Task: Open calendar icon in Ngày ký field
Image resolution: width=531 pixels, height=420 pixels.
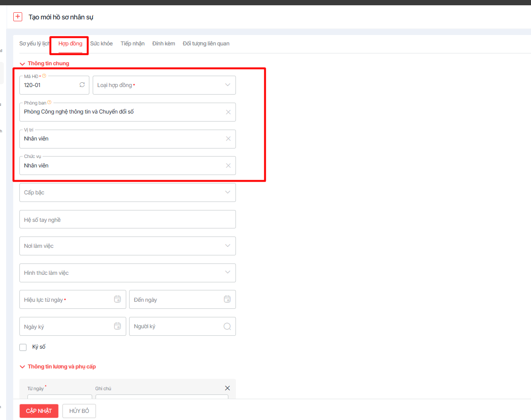Action: pos(117,326)
